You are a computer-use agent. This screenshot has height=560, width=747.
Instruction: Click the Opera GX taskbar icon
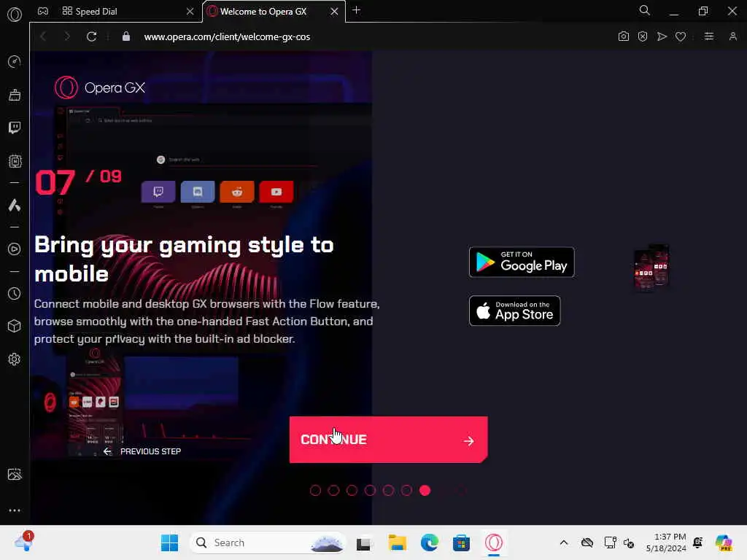pyautogui.click(x=494, y=542)
